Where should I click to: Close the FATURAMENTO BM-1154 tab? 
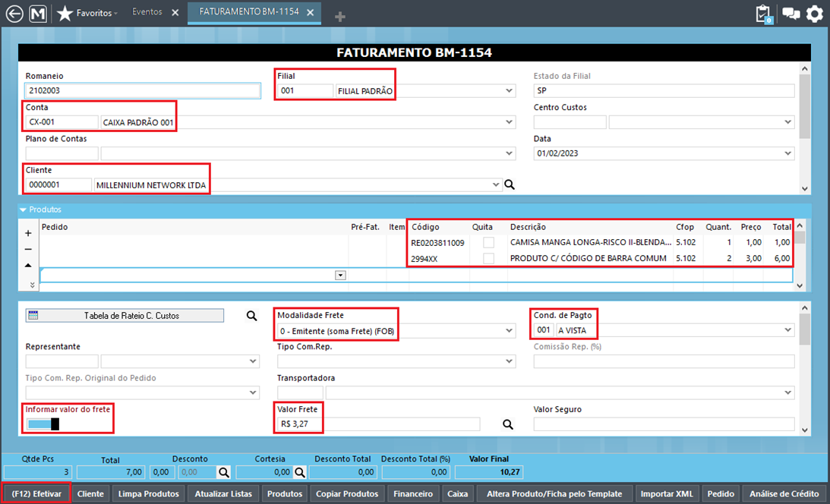click(311, 13)
